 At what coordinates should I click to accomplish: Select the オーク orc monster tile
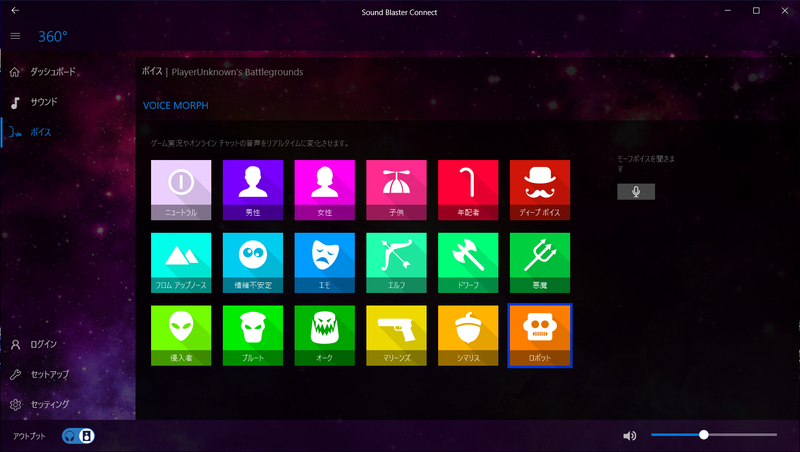click(x=324, y=335)
